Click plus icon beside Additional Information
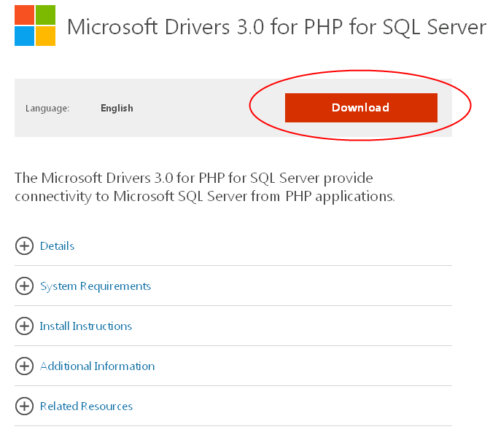This screenshot has width=490, height=448. coord(24,366)
